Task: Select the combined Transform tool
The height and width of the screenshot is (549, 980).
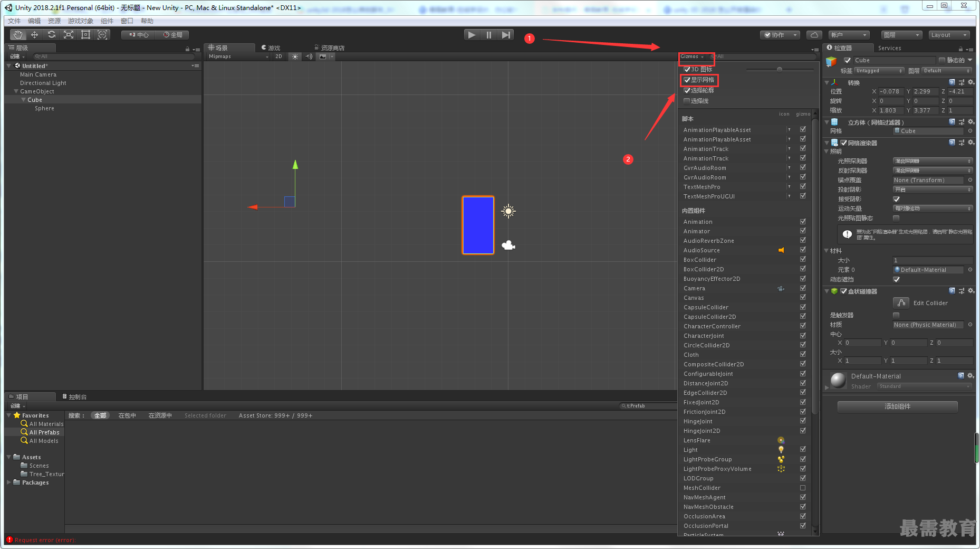Action: 102,35
